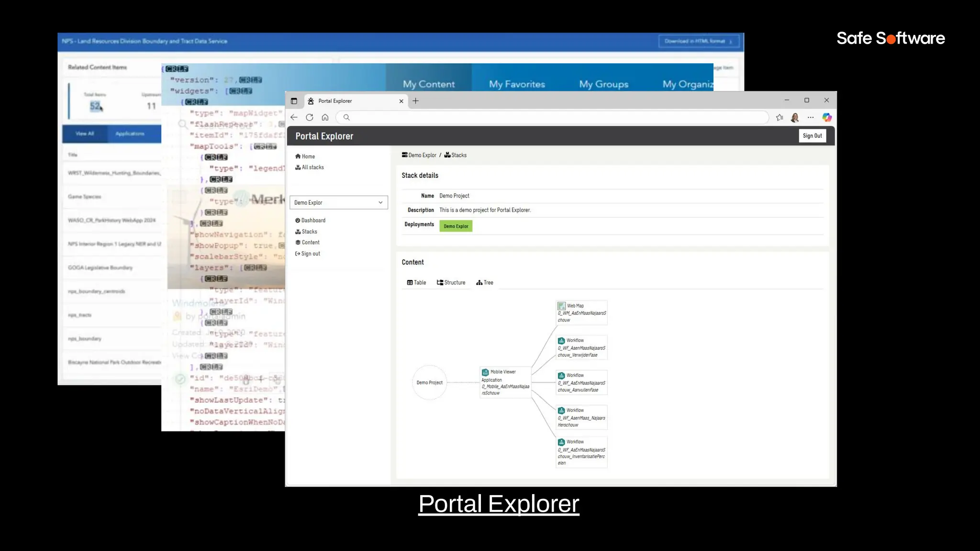This screenshot has height=551, width=980.
Task: Click the Stacks breadcrumb
Action: click(456, 155)
